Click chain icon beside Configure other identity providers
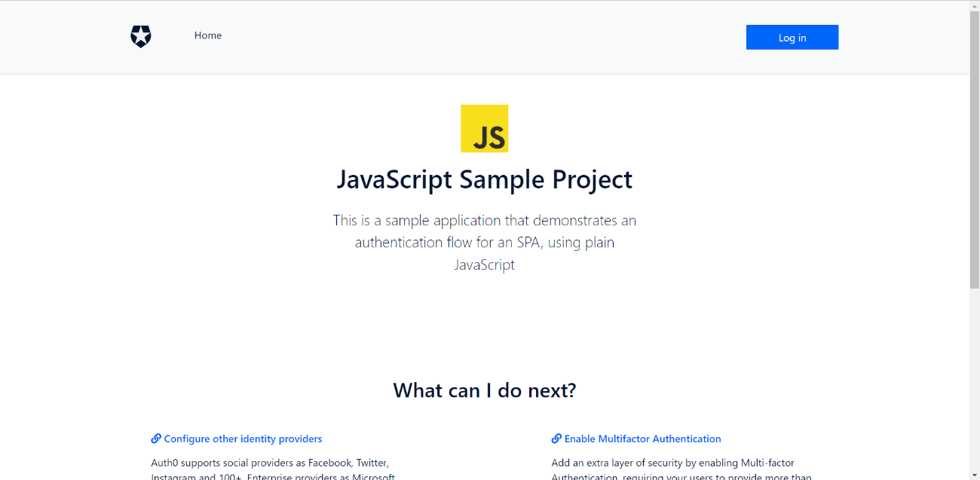Image resolution: width=980 pixels, height=480 pixels. click(156, 439)
